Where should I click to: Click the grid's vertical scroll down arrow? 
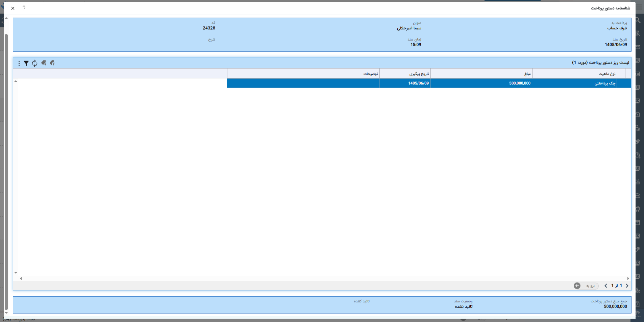[x=16, y=273]
